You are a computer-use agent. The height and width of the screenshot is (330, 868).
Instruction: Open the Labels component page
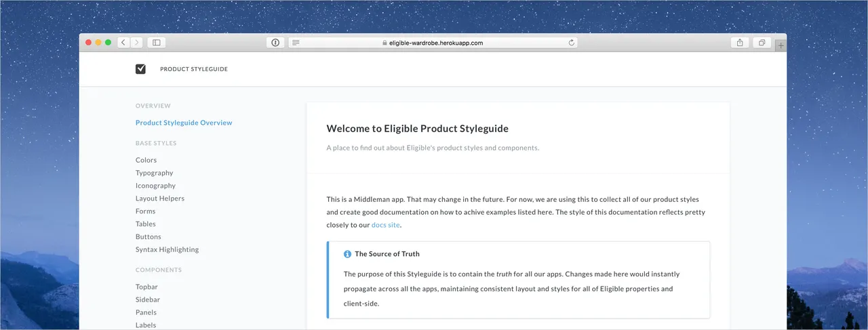coord(146,325)
